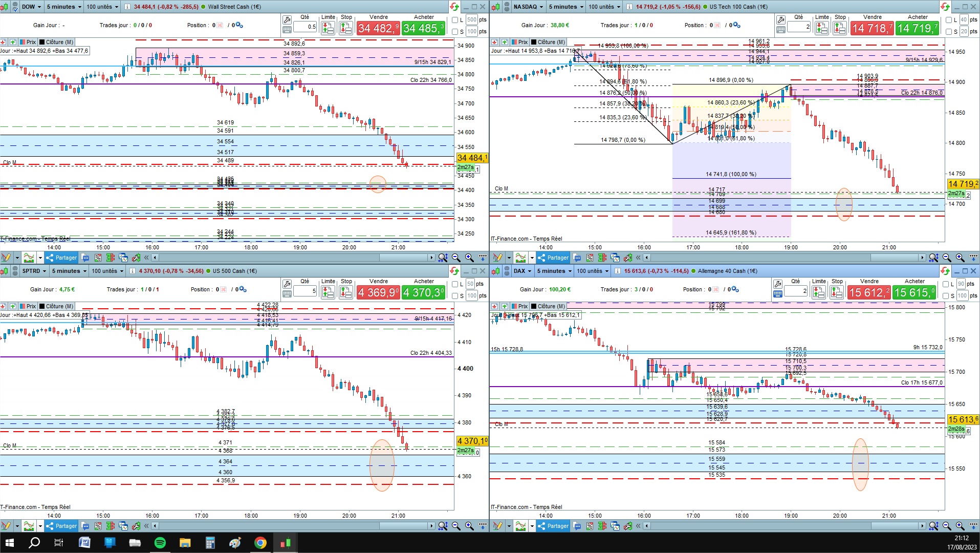Expand the 5 minutes dropdown in SPTRD window

tap(69, 271)
